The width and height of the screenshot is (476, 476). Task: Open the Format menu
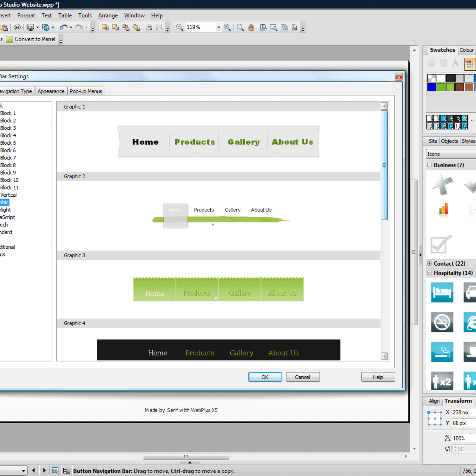click(x=26, y=15)
